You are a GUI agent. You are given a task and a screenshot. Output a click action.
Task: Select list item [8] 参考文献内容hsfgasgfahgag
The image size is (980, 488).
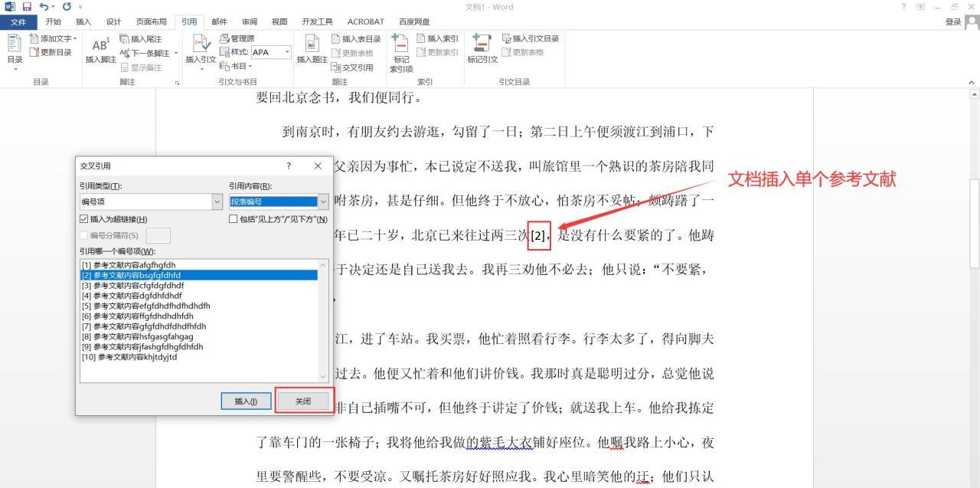[x=199, y=336]
